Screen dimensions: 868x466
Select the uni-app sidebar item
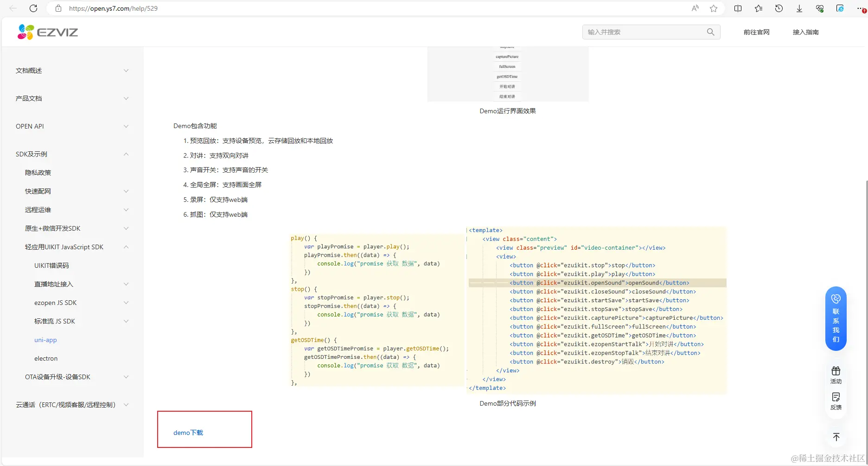pyautogui.click(x=45, y=340)
